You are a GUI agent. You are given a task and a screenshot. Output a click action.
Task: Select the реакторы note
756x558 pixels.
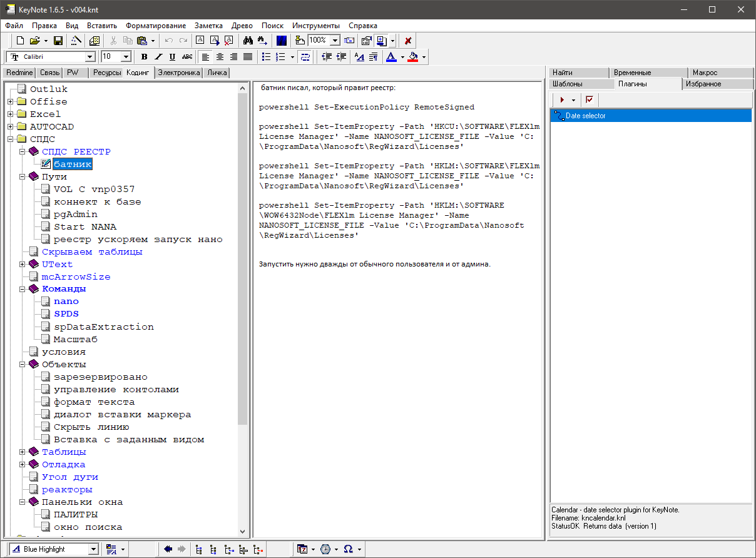67,489
